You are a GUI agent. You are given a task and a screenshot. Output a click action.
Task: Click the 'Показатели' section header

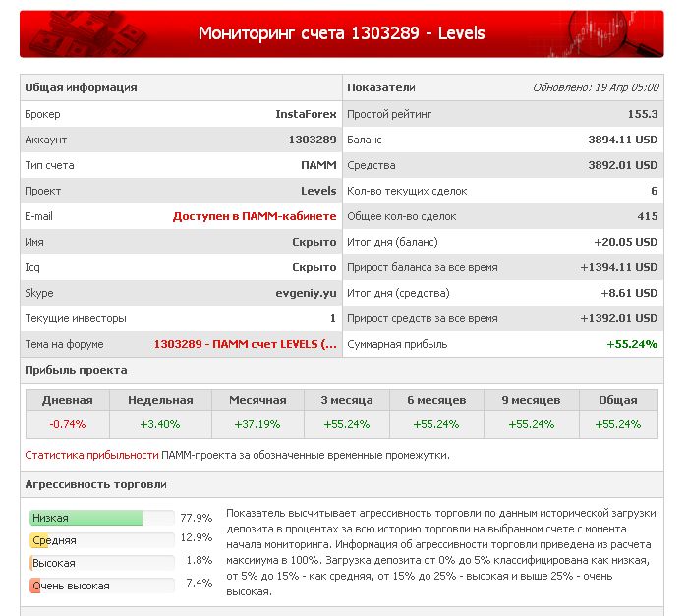(381, 87)
